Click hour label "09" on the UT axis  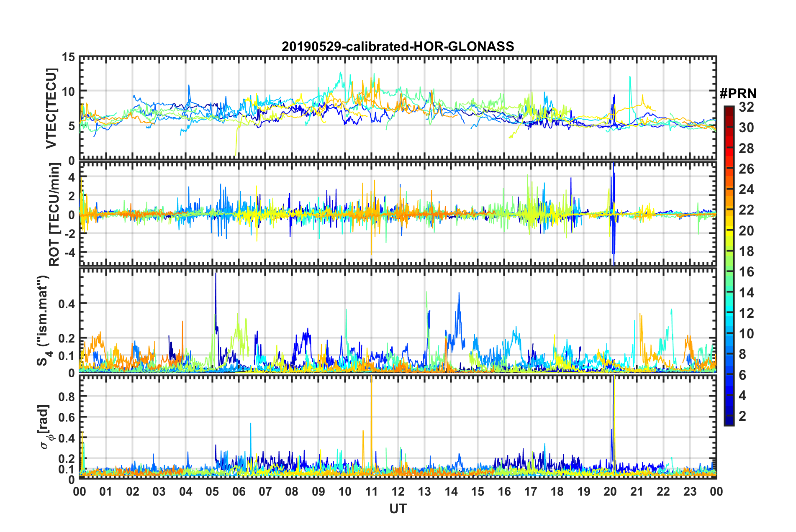(318, 491)
